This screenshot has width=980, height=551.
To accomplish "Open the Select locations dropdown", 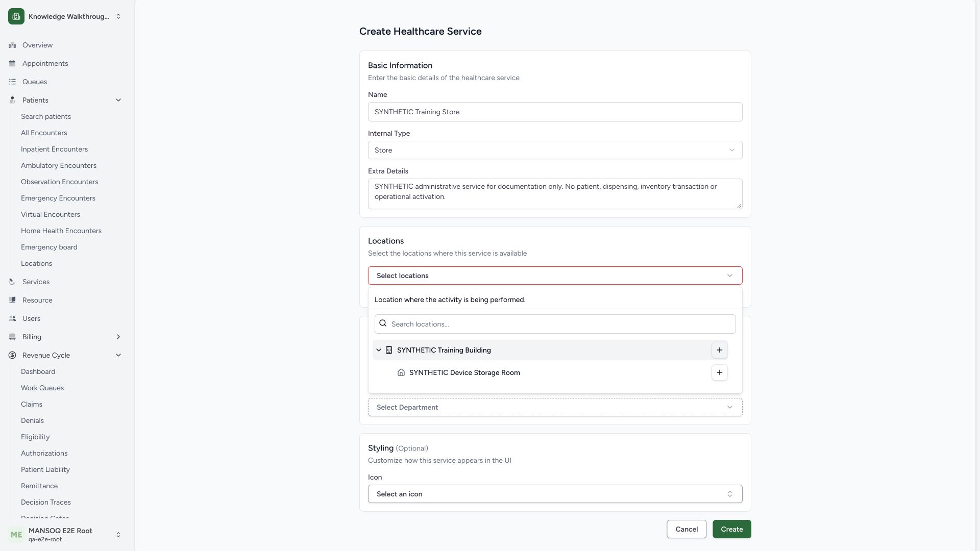I will [x=555, y=275].
